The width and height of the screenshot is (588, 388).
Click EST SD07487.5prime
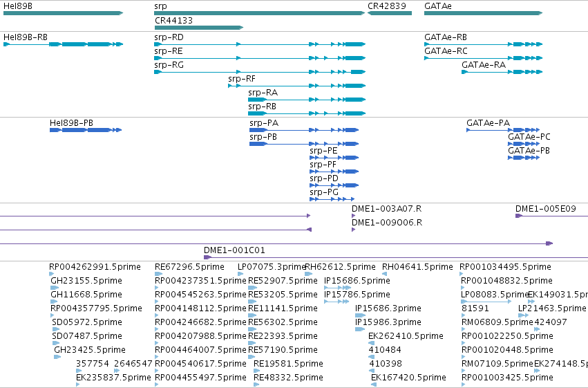[x=56, y=343]
